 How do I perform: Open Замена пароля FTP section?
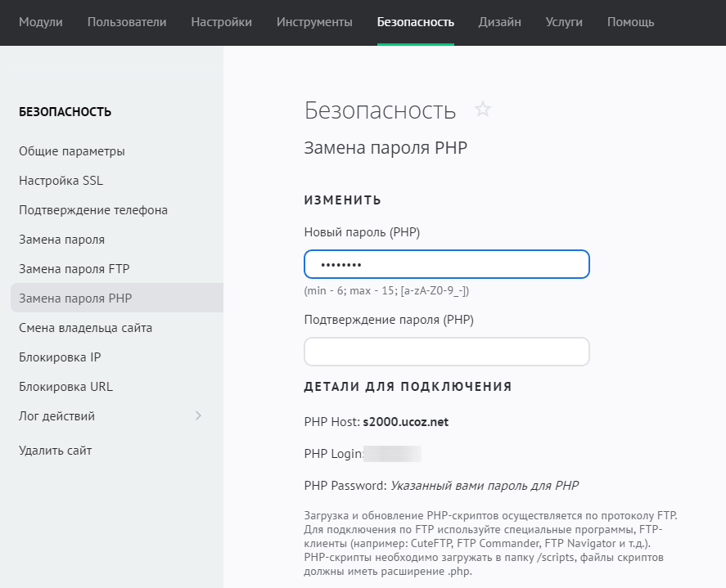click(74, 269)
